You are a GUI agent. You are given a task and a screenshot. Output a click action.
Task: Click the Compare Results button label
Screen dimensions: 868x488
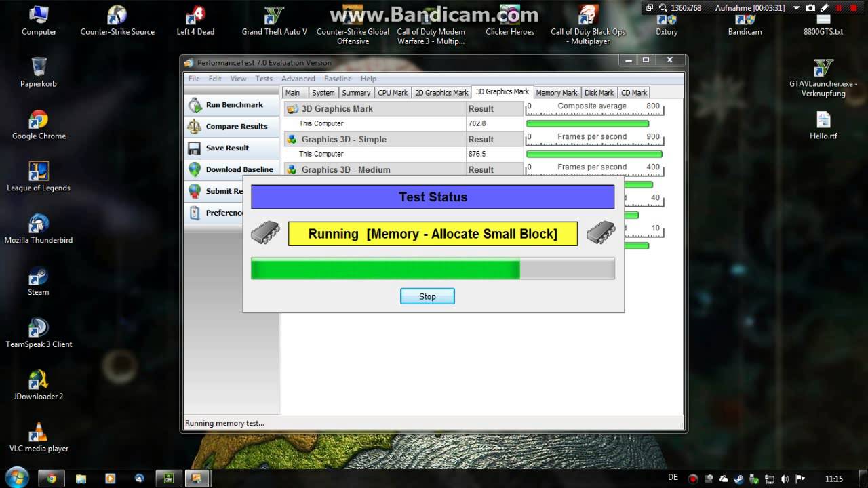pos(237,127)
